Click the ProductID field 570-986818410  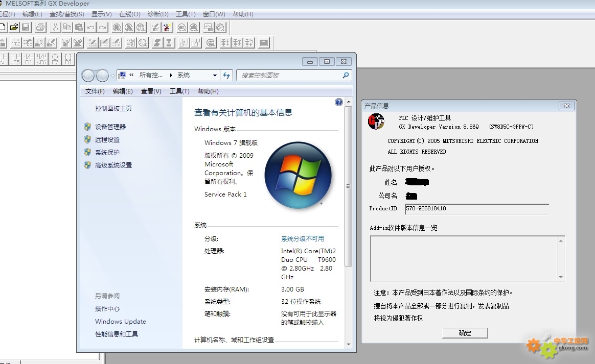coord(477,209)
